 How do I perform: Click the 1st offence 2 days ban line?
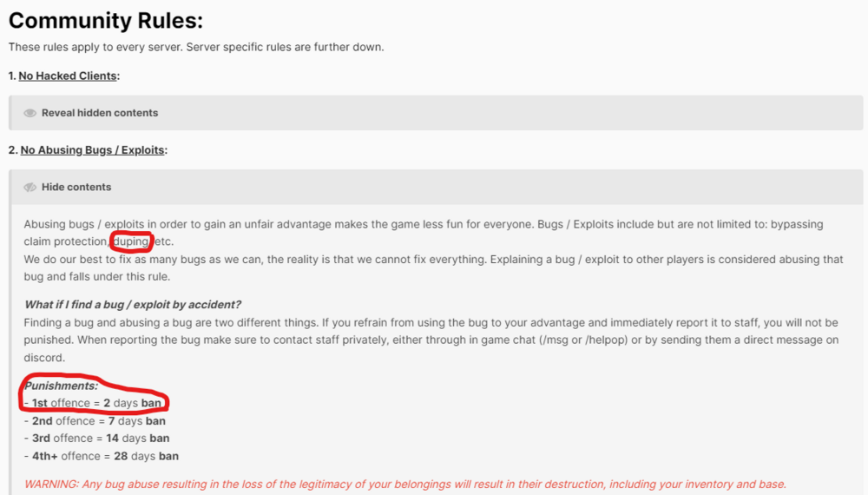tap(96, 403)
